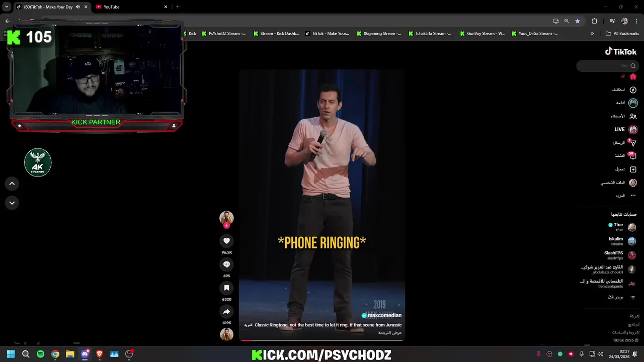Open the TikTok - Make Your bookmark

click(x=327, y=34)
